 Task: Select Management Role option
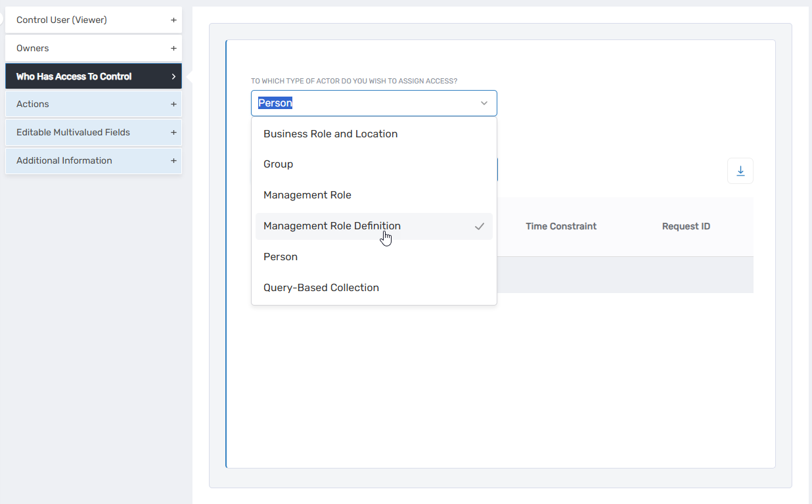point(307,195)
